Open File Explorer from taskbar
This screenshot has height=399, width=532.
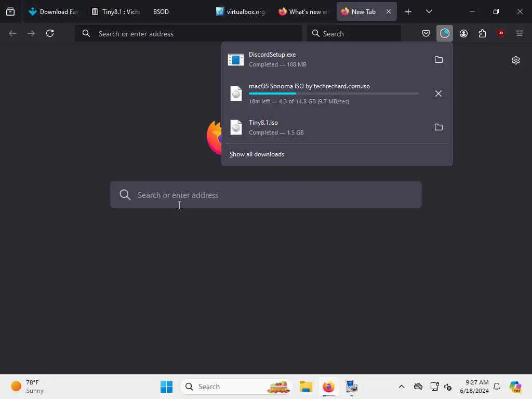point(305,387)
